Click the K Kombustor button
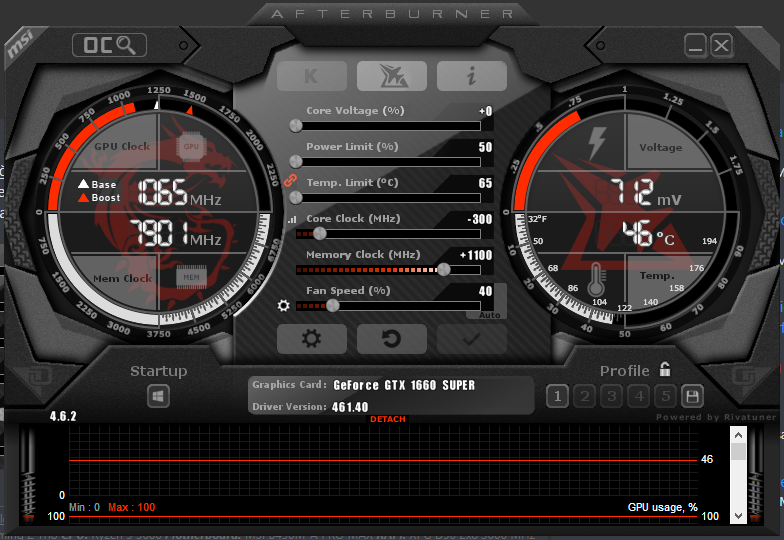784x540 pixels. pos(312,76)
